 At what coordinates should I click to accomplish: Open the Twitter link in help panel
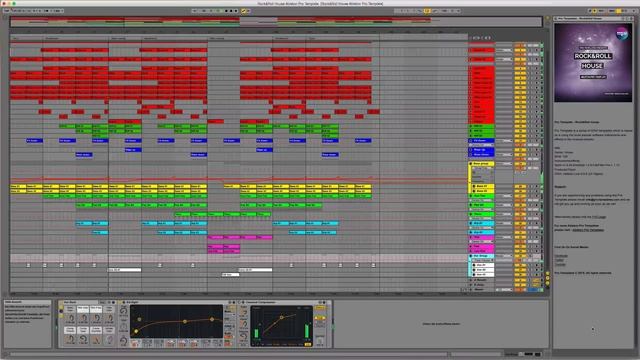click(x=559, y=260)
